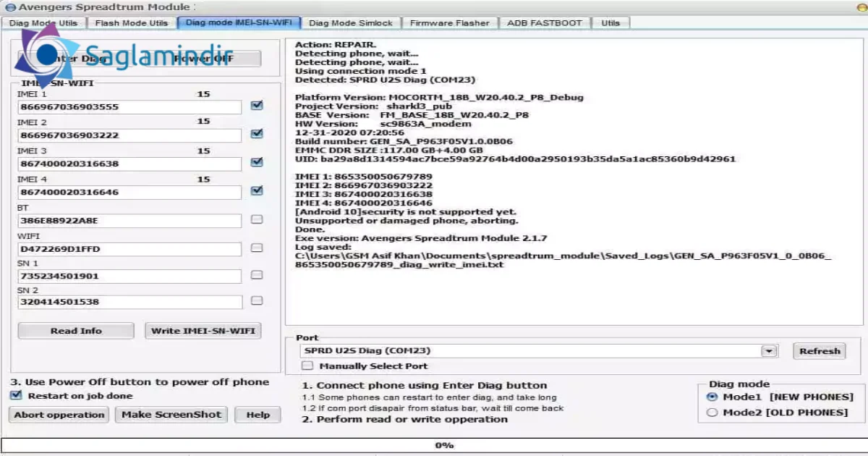Image resolution: width=868 pixels, height=456 pixels.
Task: Click the Avengers app icon in title bar
Action: coord(9,7)
